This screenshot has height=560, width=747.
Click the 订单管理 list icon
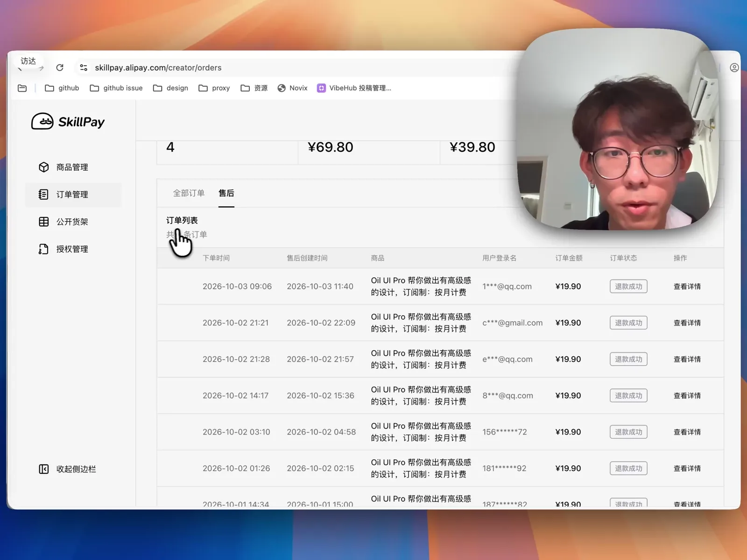(x=43, y=194)
